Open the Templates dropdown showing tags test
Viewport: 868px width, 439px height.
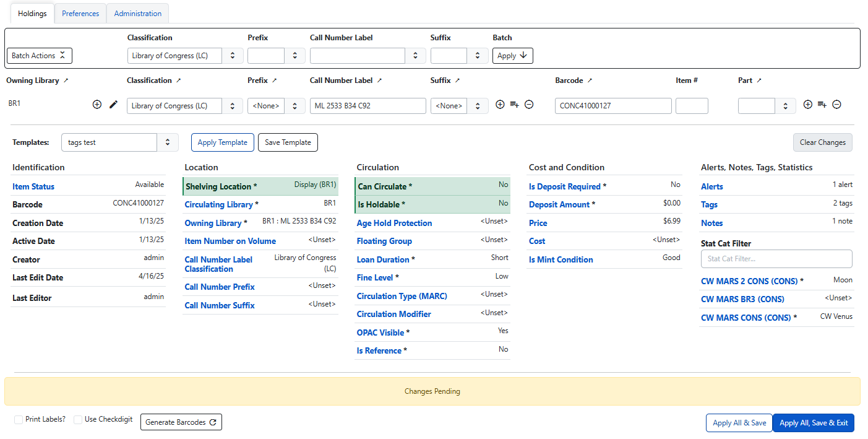120,142
